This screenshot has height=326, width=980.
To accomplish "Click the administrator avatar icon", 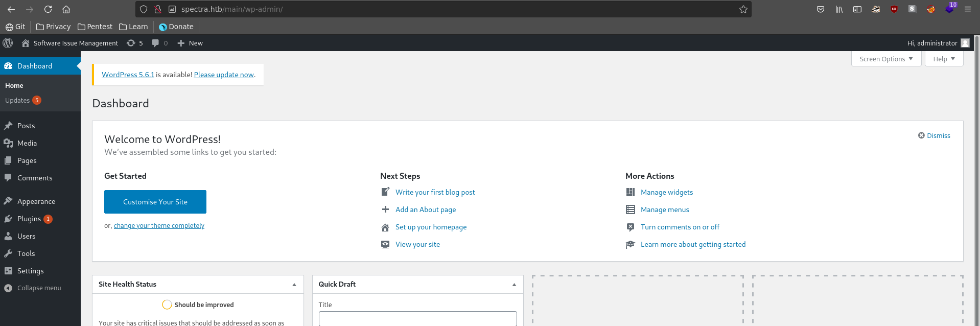I will [x=965, y=43].
